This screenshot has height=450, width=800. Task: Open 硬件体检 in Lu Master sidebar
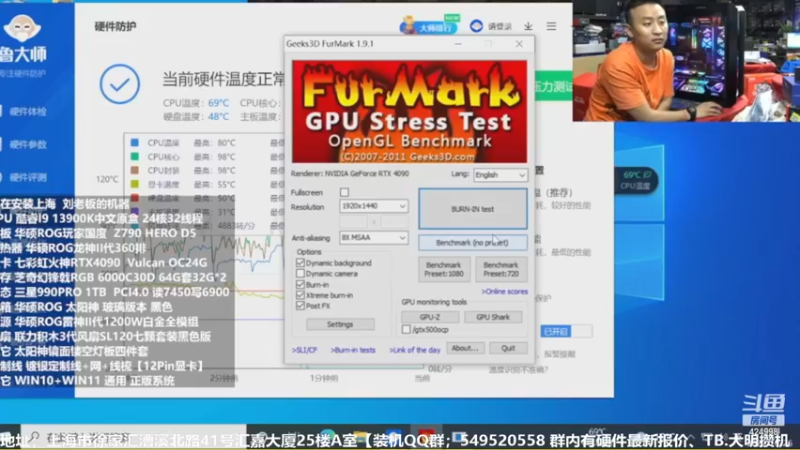tap(28, 112)
